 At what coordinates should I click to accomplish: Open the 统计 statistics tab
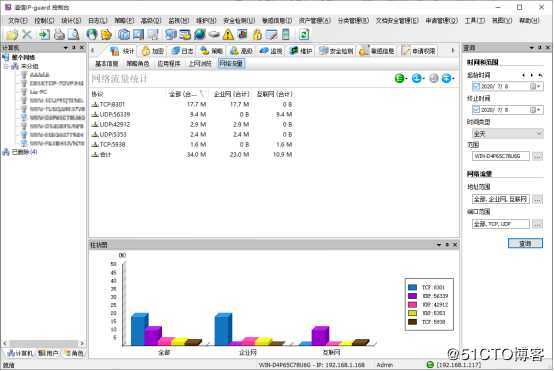click(x=122, y=51)
